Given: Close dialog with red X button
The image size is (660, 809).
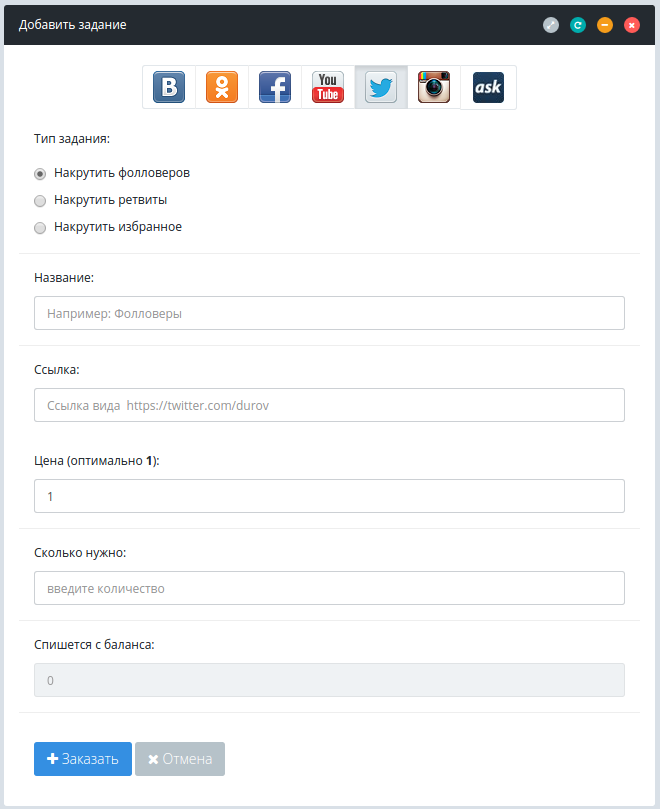Looking at the screenshot, I should pos(632,25).
